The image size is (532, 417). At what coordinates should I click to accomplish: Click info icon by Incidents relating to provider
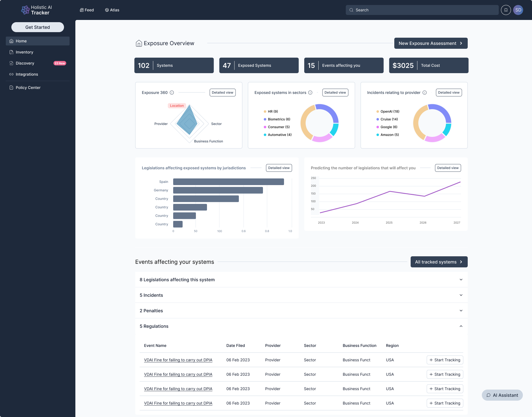point(424,93)
